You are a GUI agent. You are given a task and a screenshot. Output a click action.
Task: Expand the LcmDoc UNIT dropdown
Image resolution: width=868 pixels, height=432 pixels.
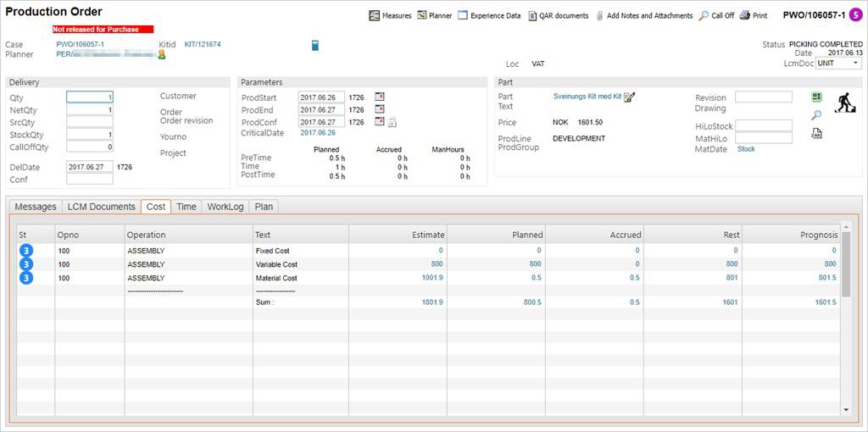pyautogui.click(x=855, y=64)
